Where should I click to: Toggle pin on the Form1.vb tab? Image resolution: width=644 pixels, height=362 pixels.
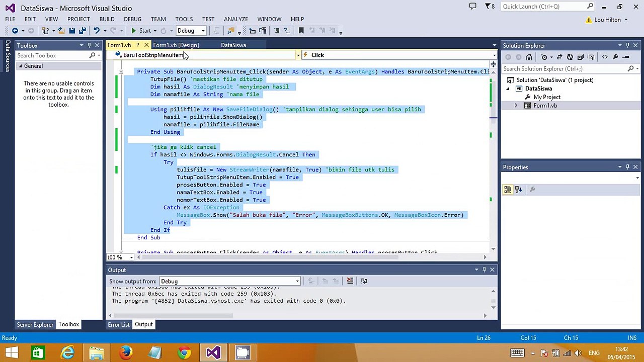click(138, 45)
